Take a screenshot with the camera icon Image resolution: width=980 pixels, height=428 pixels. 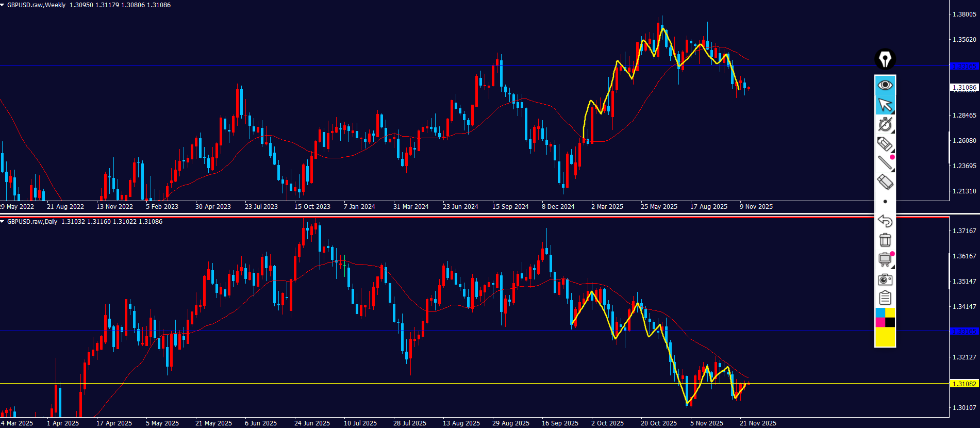point(885,279)
